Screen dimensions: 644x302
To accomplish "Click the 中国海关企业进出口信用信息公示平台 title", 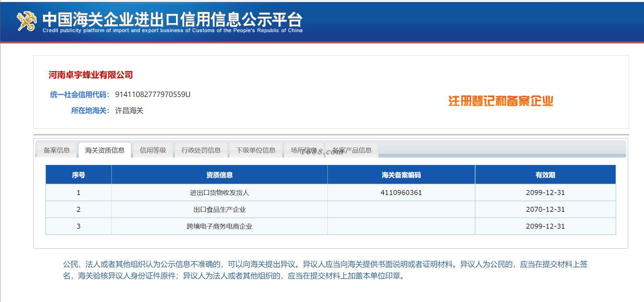I will [172, 19].
